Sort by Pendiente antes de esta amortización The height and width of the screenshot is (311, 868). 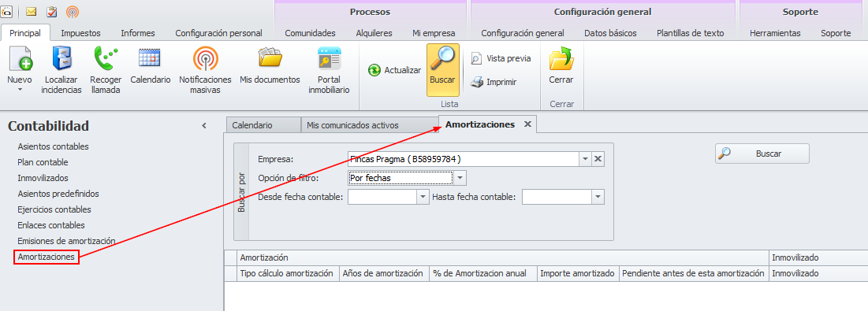point(694,273)
